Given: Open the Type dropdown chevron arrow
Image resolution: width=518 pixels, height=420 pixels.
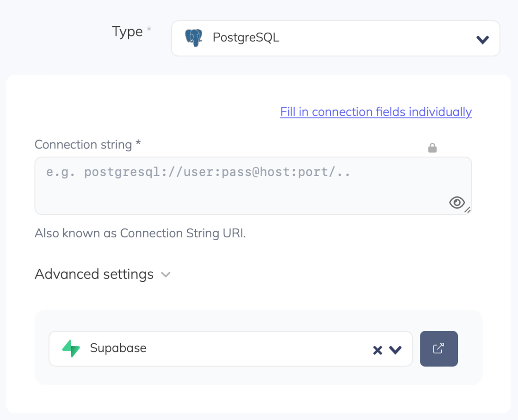Looking at the screenshot, I should [x=482, y=40].
